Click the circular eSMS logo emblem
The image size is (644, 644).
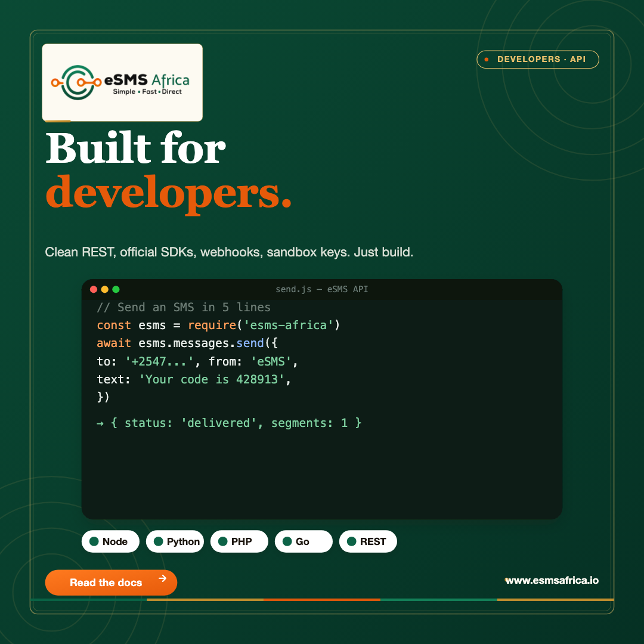77,82
